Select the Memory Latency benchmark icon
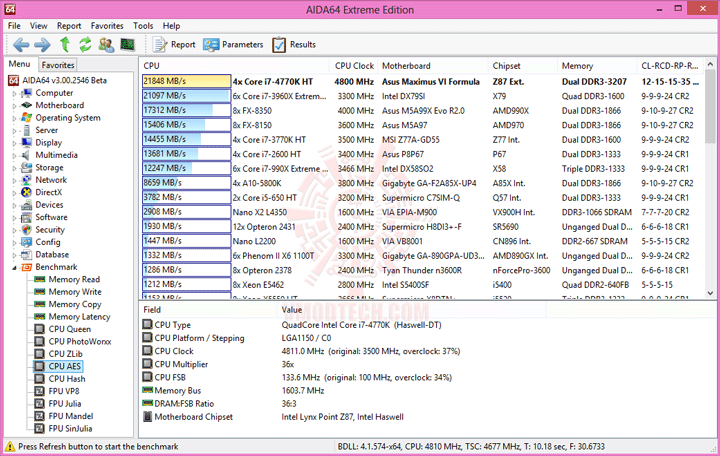Screen dimensions: 720x456 coord(40,316)
